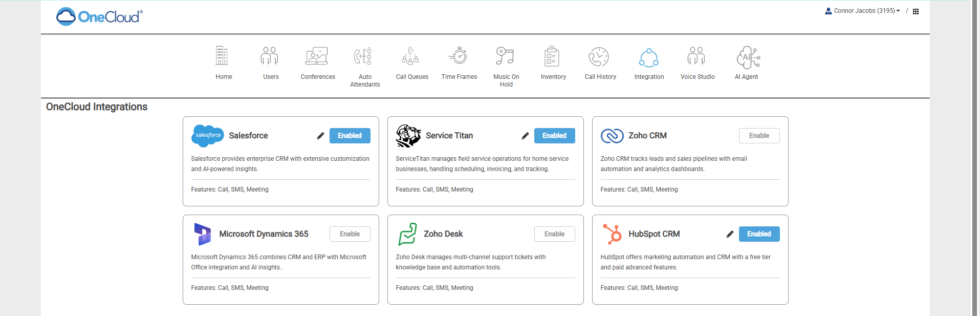Edit HubSpot CRM settings pencil icon
Viewport: 980px width, 316px height.
click(730, 234)
